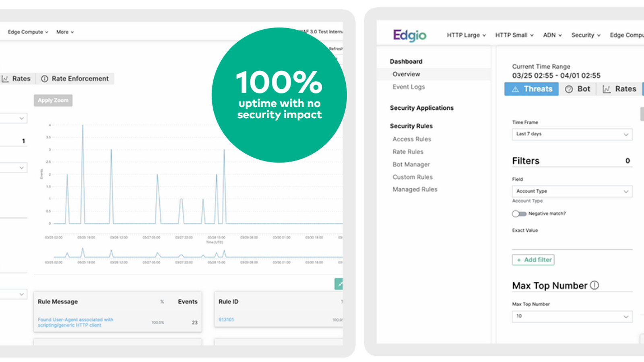The image size is (644, 362).
Task: Toggle the Negative match switch
Action: (x=519, y=214)
